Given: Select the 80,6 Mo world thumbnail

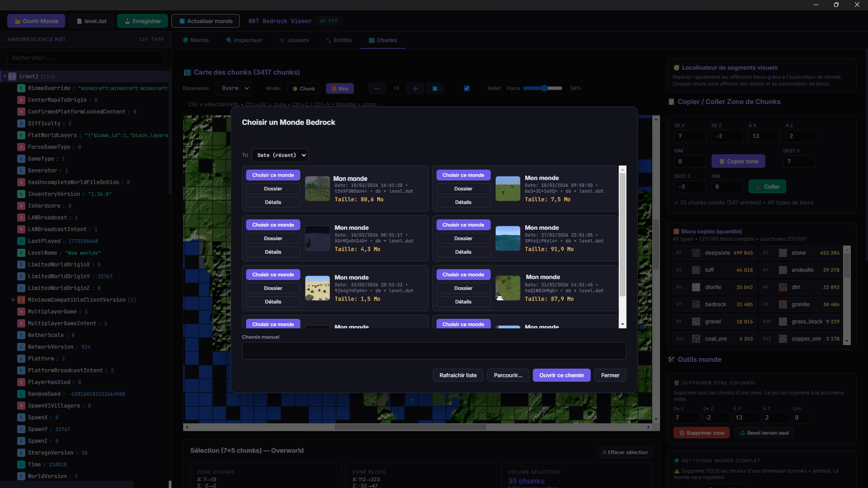Looking at the screenshot, I should (x=318, y=189).
